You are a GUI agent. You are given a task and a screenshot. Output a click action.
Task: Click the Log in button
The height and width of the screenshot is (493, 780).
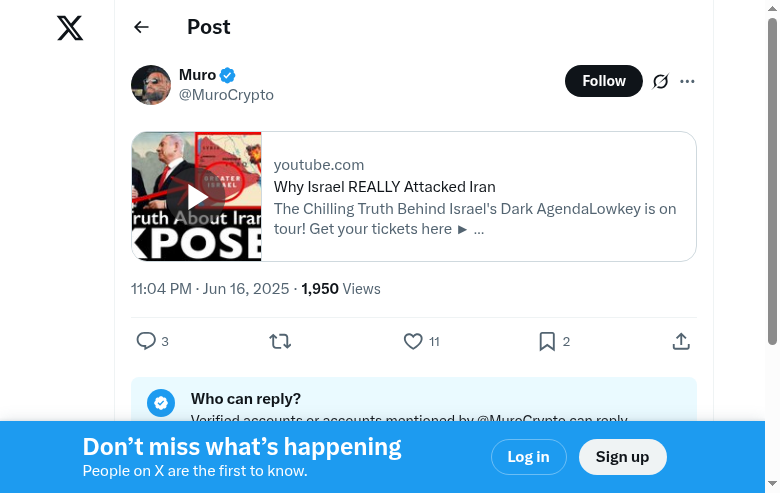[x=528, y=457]
